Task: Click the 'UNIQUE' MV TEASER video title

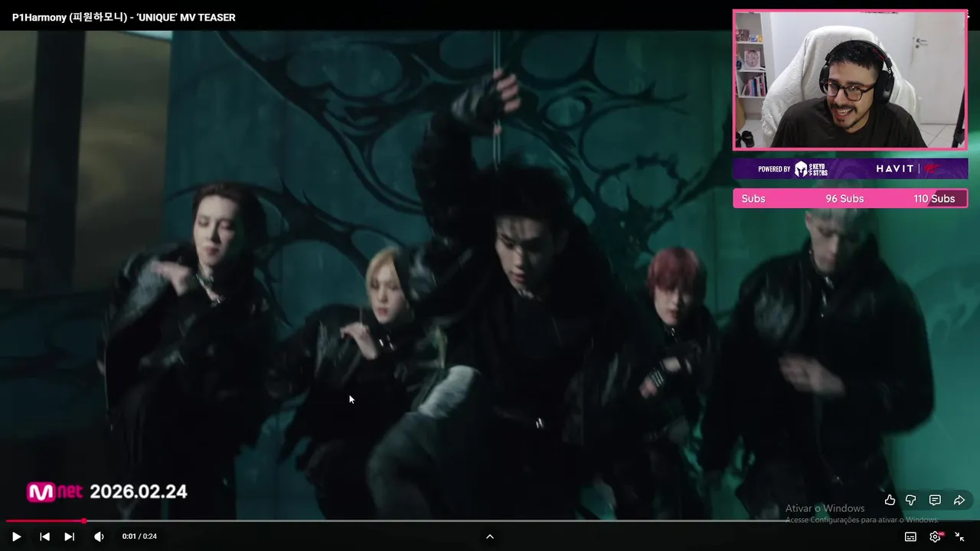Action: (124, 17)
